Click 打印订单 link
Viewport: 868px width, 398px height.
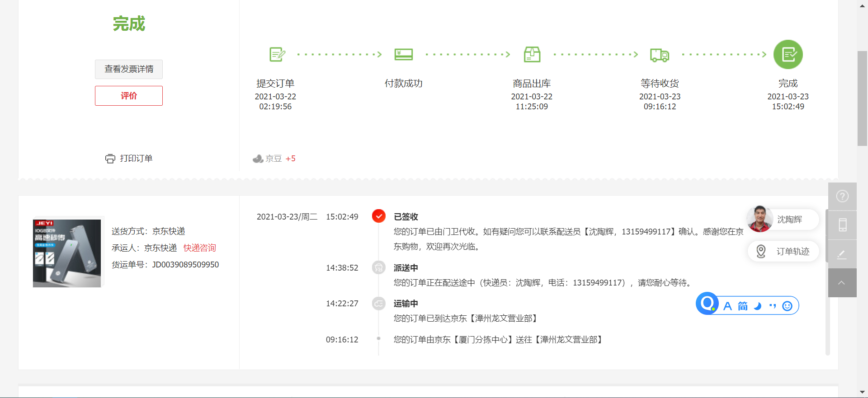pyautogui.click(x=136, y=159)
